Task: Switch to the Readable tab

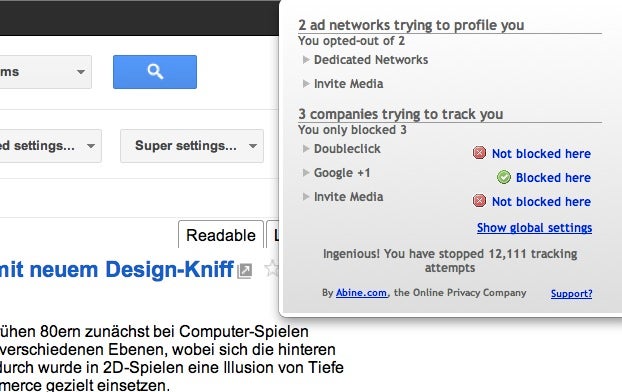Action: coord(221,235)
